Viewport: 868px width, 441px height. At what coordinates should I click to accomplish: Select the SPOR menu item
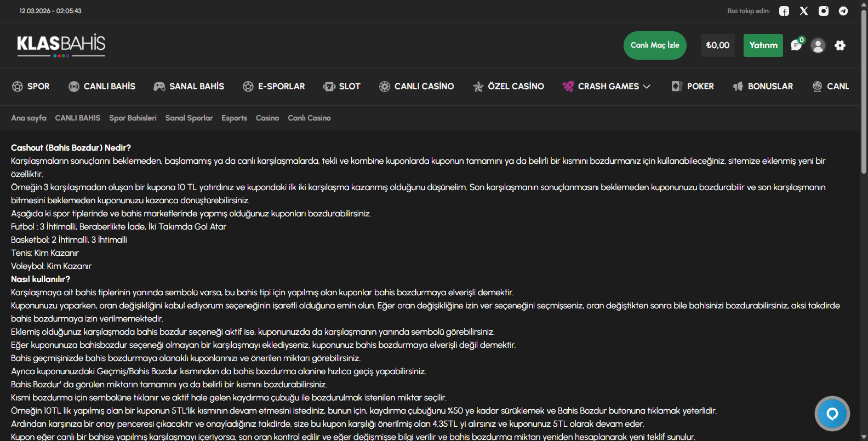coord(31,87)
